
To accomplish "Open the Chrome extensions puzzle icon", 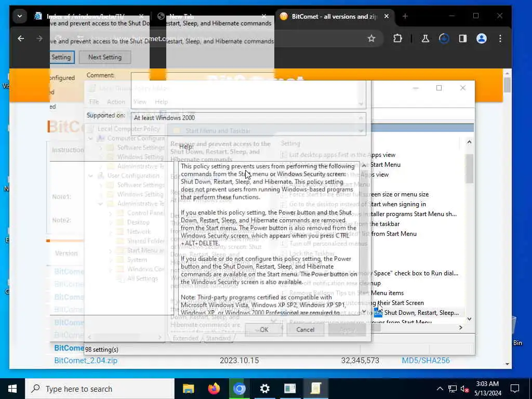I will [x=397, y=38].
